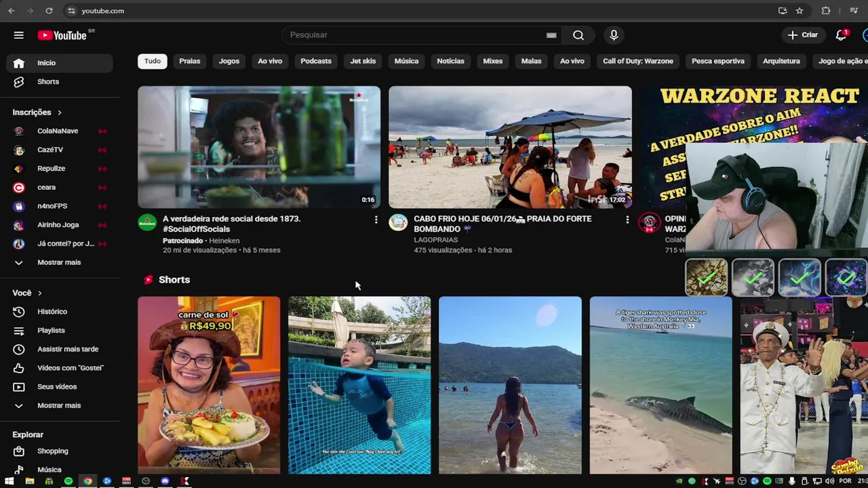The width and height of the screenshot is (868, 488).
Task: Open the 'CABO FRIO HOJE 06/01/26' video title
Action: click(502, 224)
